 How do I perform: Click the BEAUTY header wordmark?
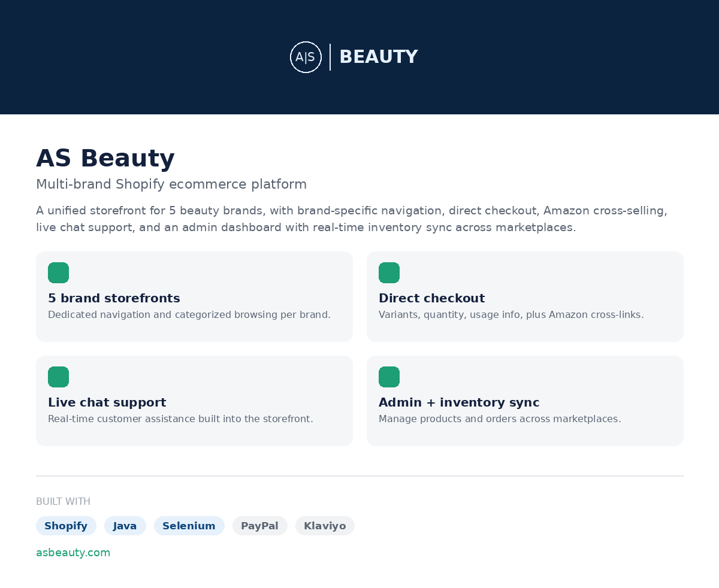coord(379,57)
